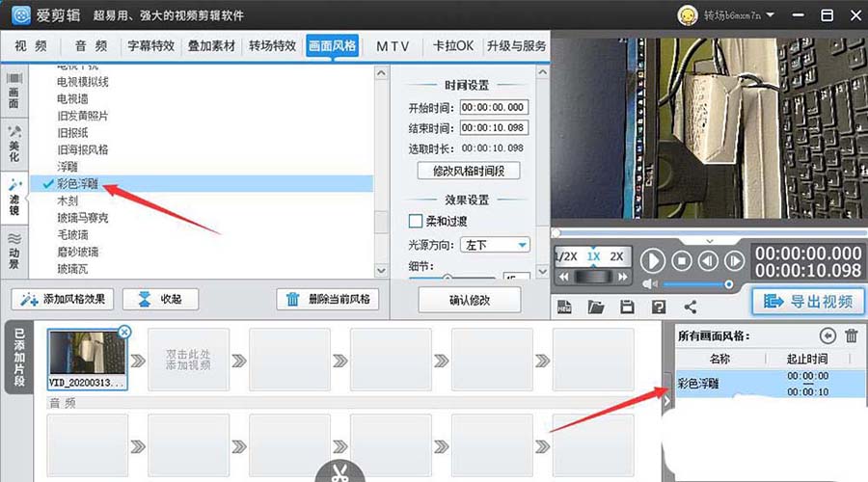The height and width of the screenshot is (482, 868).
Task: Open the help question-mark icon
Action: pyautogui.click(x=659, y=308)
